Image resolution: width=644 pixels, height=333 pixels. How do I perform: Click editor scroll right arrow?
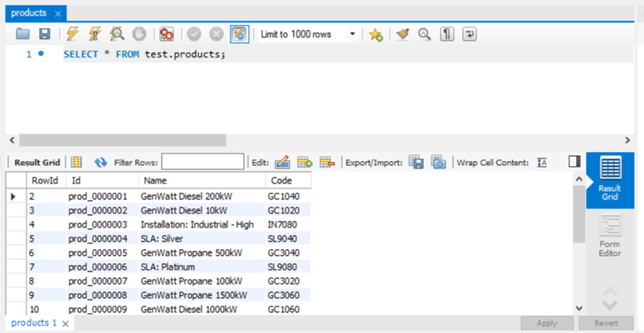tap(627, 140)
